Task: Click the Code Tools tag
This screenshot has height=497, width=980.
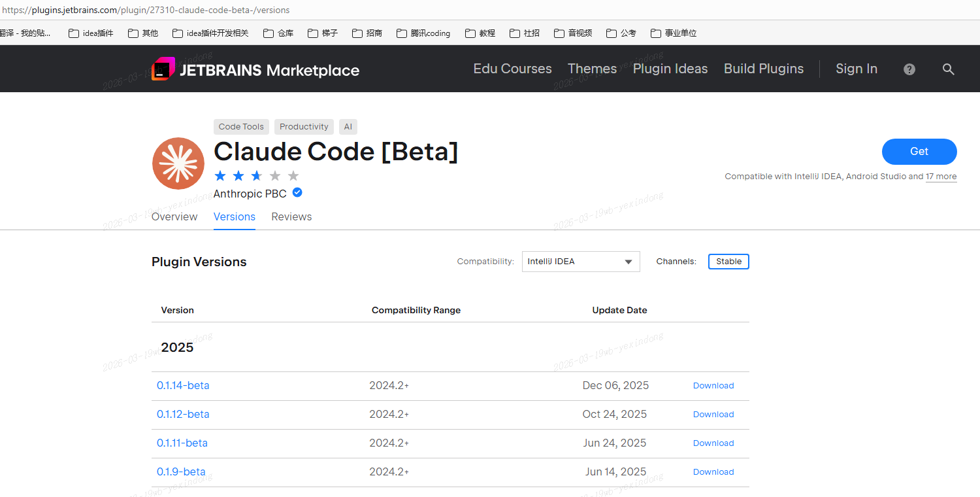Action: coord(241,127)
